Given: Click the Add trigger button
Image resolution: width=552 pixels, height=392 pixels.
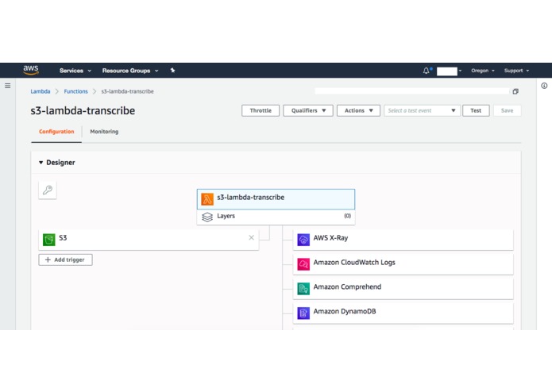Looking at the screenshot, I should pyautogui.click(x=65, y=259).
